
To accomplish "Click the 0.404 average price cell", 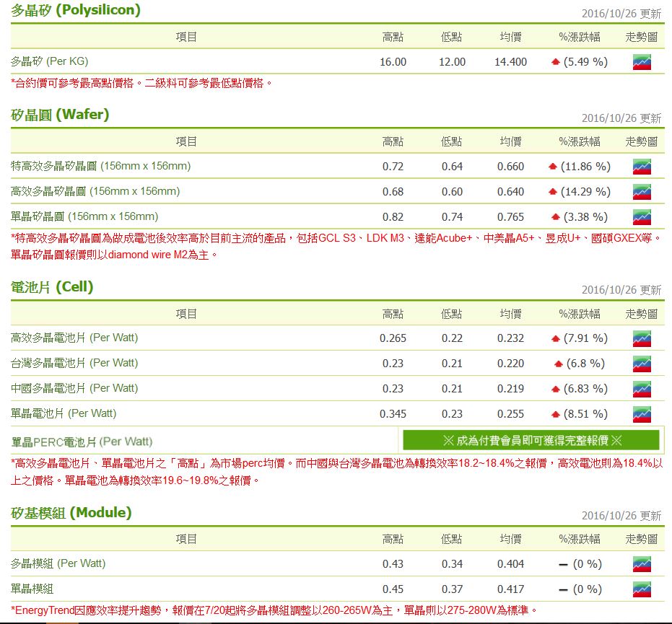I will coord(510,564).
